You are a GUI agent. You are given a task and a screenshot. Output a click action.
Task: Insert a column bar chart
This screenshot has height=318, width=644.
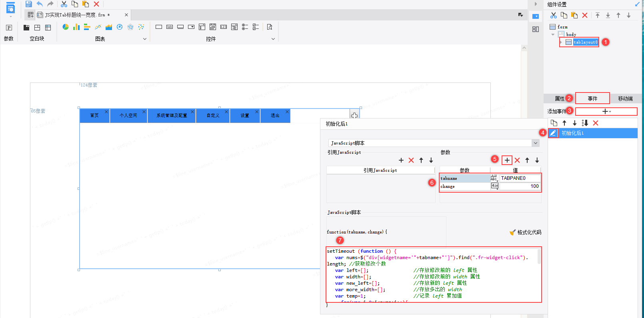pos(76,27)
